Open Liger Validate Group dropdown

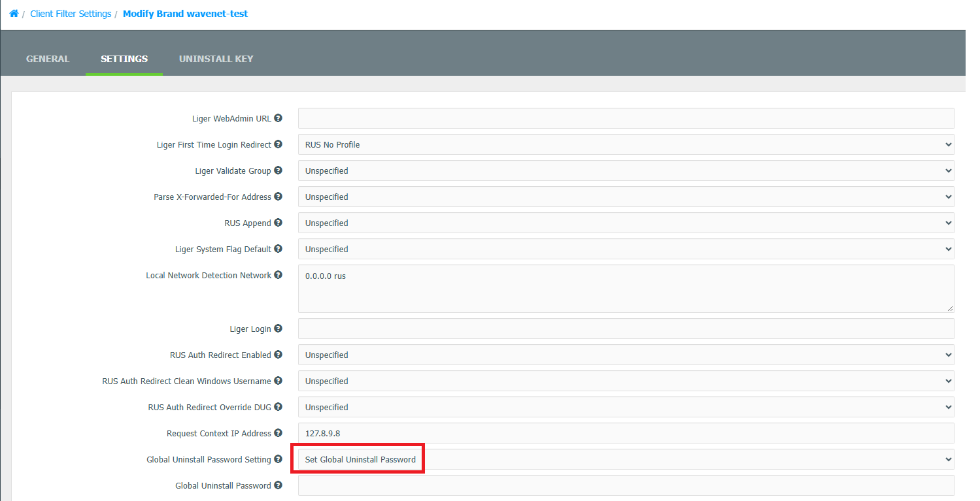point(626,170)
